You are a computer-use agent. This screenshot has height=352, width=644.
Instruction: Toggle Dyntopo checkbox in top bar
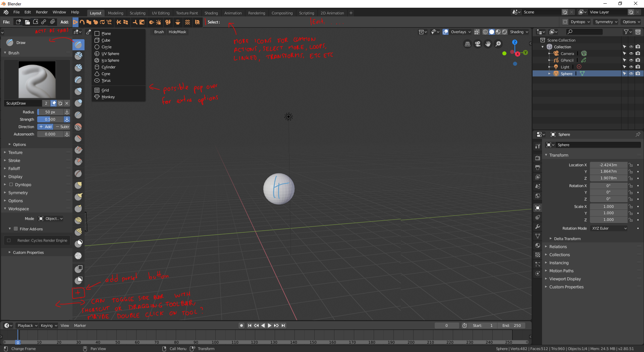(x=566, y=22)
